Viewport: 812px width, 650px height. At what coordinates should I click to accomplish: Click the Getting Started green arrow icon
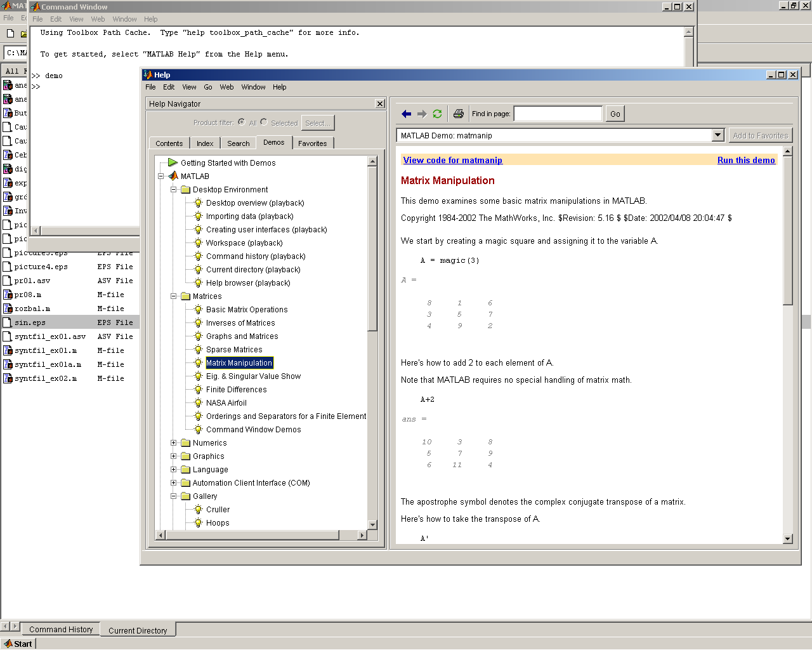pyautogui.click(x=173, y=162)
